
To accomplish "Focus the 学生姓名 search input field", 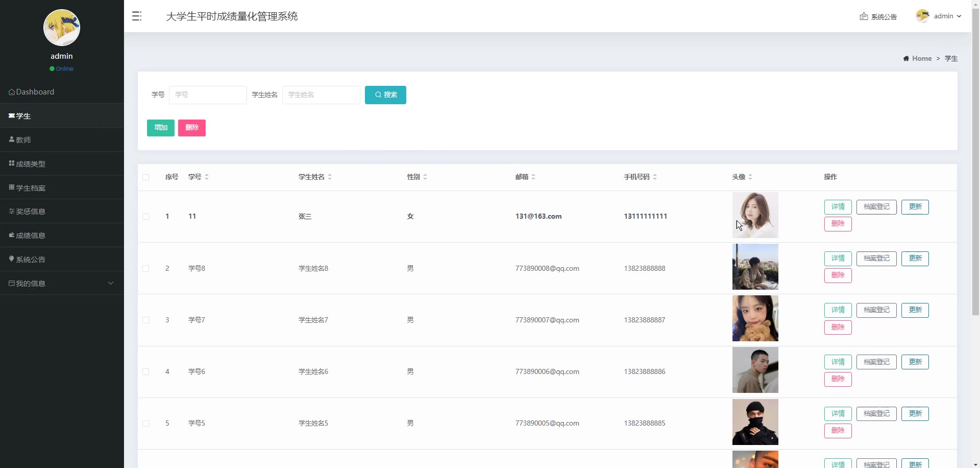I will 321,95.
